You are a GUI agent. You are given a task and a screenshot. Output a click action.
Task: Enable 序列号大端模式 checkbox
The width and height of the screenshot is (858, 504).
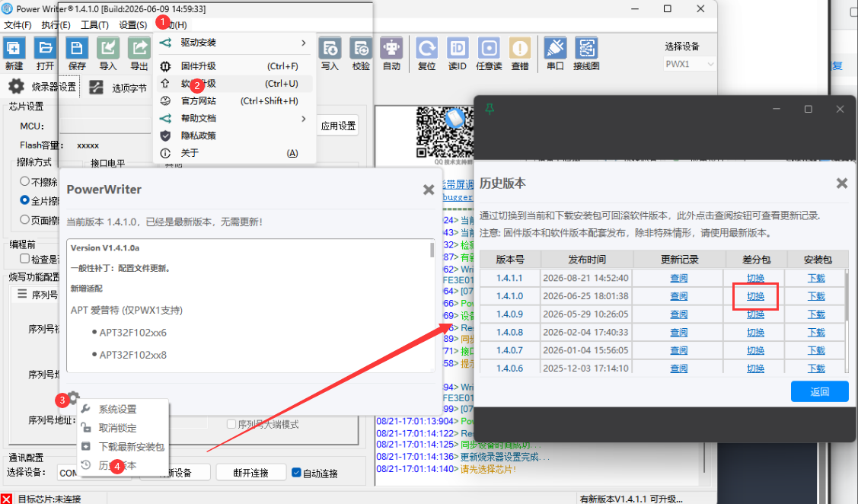[231, 424]
